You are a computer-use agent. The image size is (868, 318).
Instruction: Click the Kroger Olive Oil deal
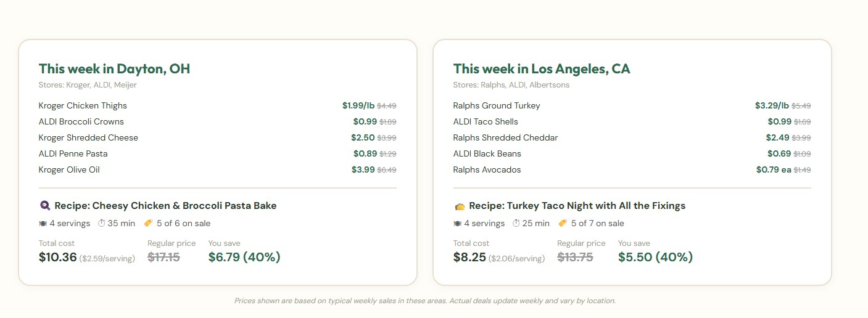[69, 169]
